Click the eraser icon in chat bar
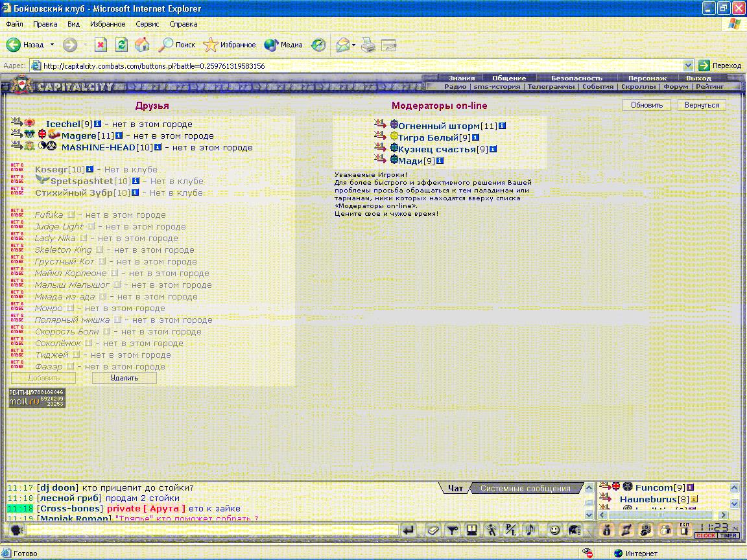The height and width of the screenshot is (560, 747). pyautogui.click(x=433, y=530)
